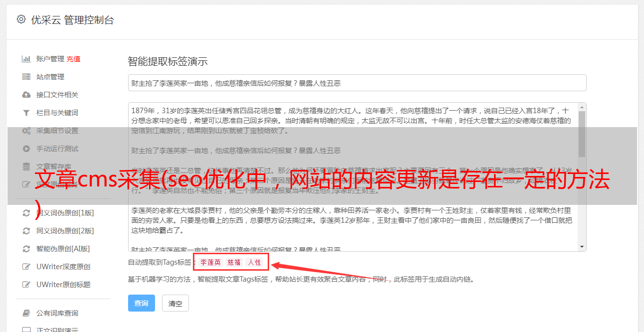Click the extracted tag 慈禧
644x332 pixels.
(x=234, y=262)
